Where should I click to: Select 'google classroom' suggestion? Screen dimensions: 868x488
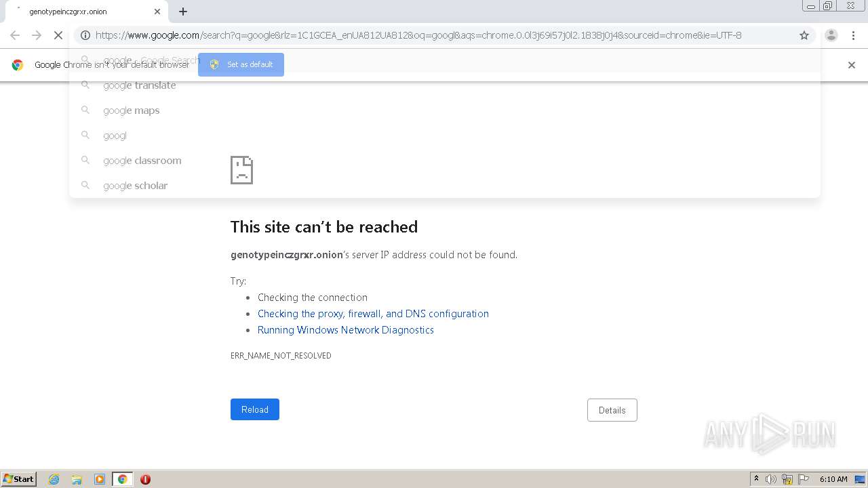[x=445, y=161]
